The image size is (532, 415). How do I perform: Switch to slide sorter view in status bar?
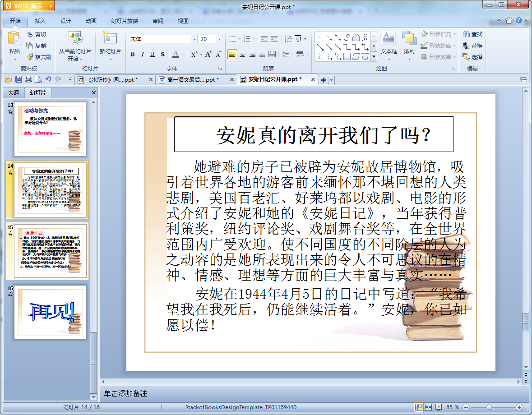tap(429, 407)
